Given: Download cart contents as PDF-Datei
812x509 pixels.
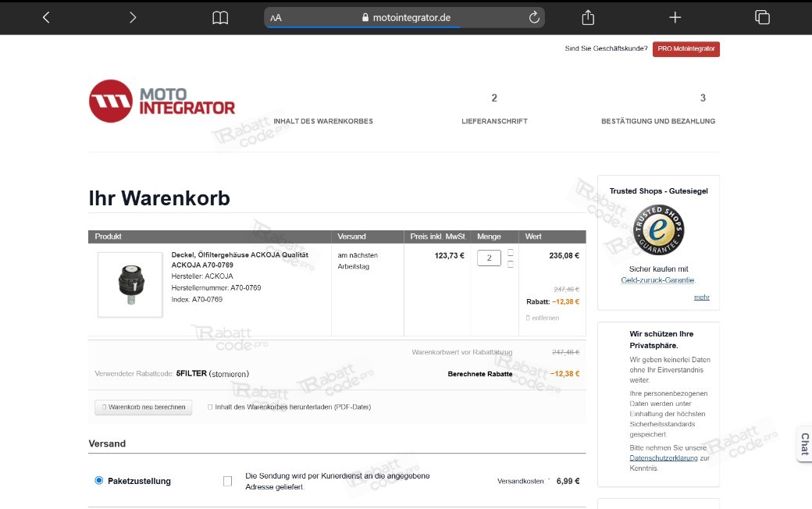Looking at the screenshot, I should point(289,407).
